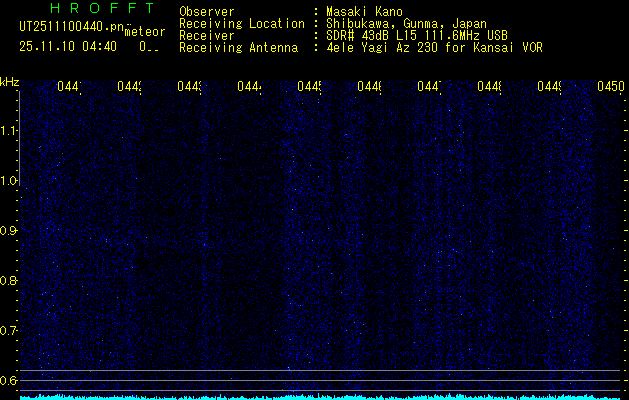Click the 0449 time marker
This screenshot has width=629, height=400.
[x=549, y=86]
